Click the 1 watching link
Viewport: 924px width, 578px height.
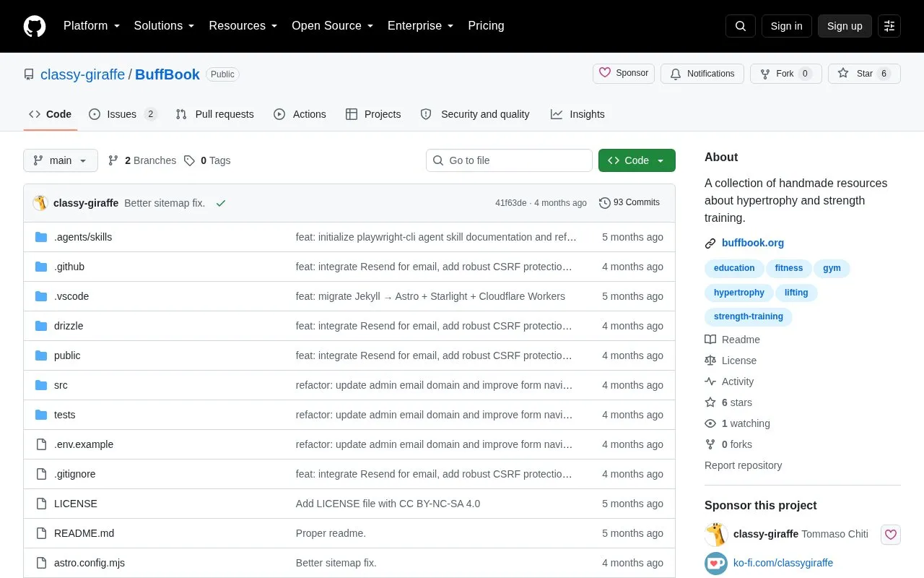tap(738, 423)
